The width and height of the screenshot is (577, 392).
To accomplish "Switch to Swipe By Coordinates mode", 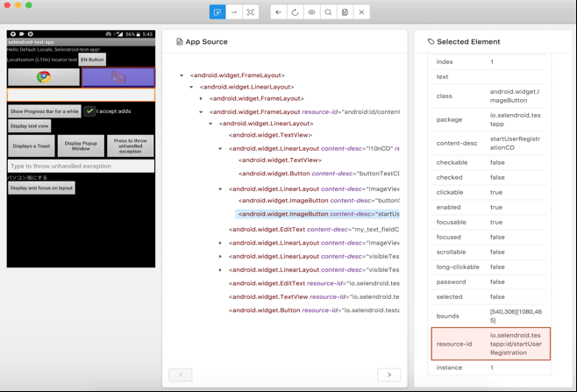I will coord(234,12).
